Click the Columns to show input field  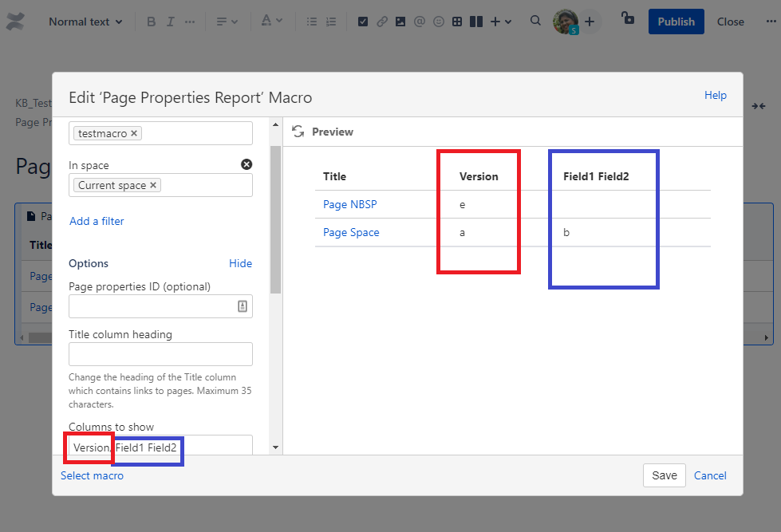(160, 445)
